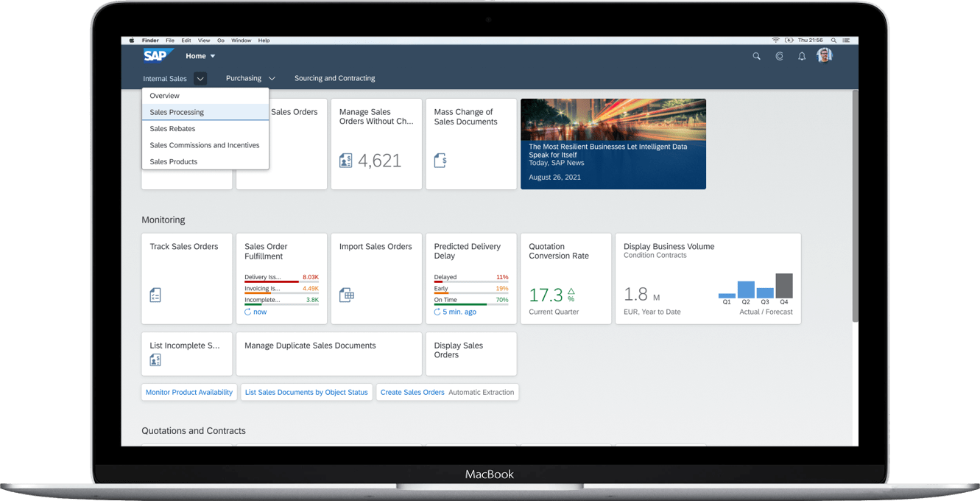Expand the Home dropdown arrow
The width and height of the screenshot is (980, 501).
coord(213,56)
